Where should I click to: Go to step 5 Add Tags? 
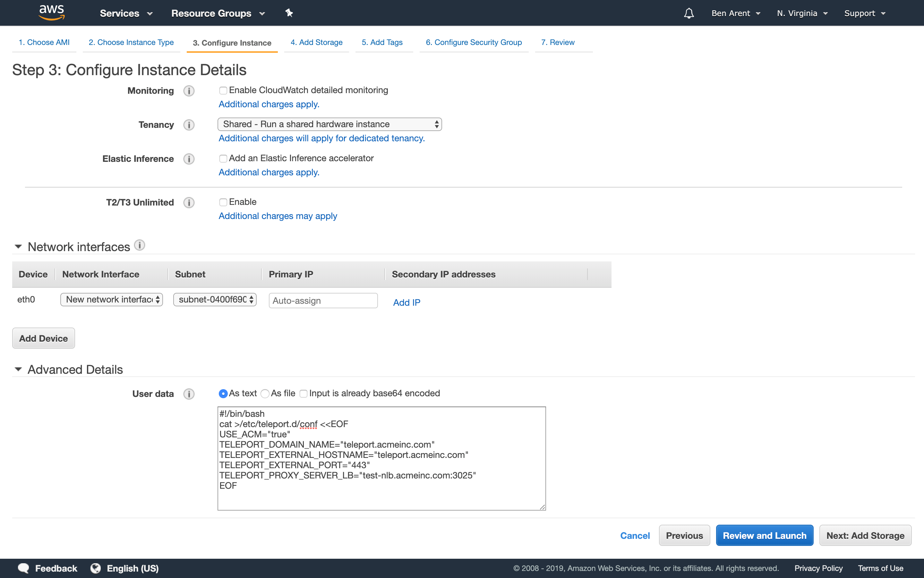[x=382, y=42]
